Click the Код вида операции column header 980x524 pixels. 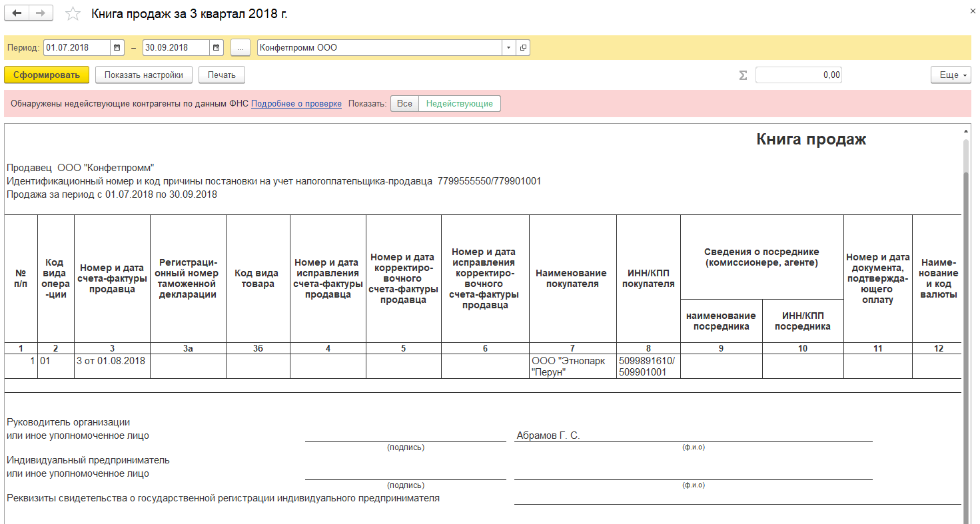[x=56, y=278]
